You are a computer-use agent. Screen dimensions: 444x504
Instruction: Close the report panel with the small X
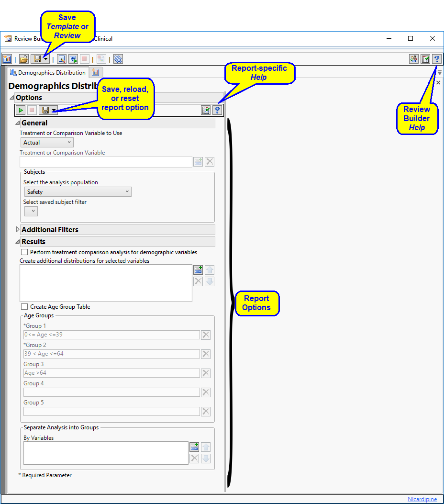tap(438, 83)
